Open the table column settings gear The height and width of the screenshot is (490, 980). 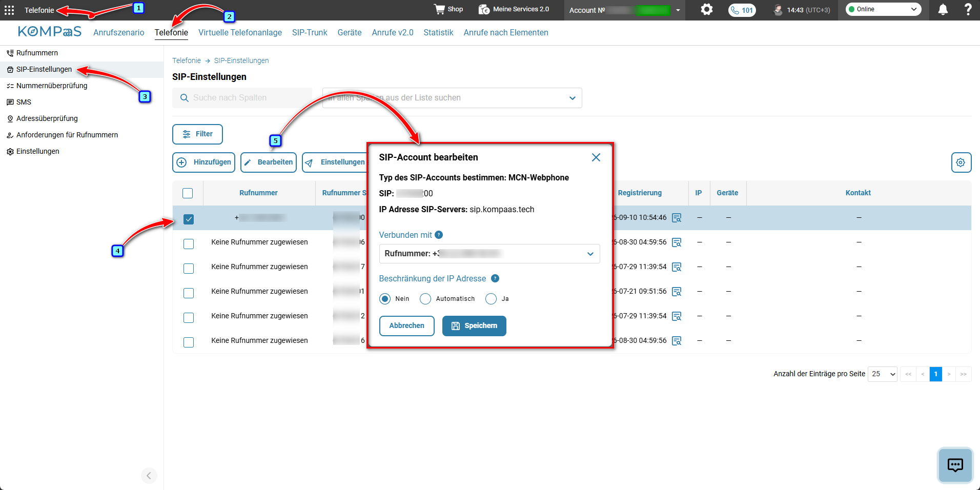coord(961,162)
